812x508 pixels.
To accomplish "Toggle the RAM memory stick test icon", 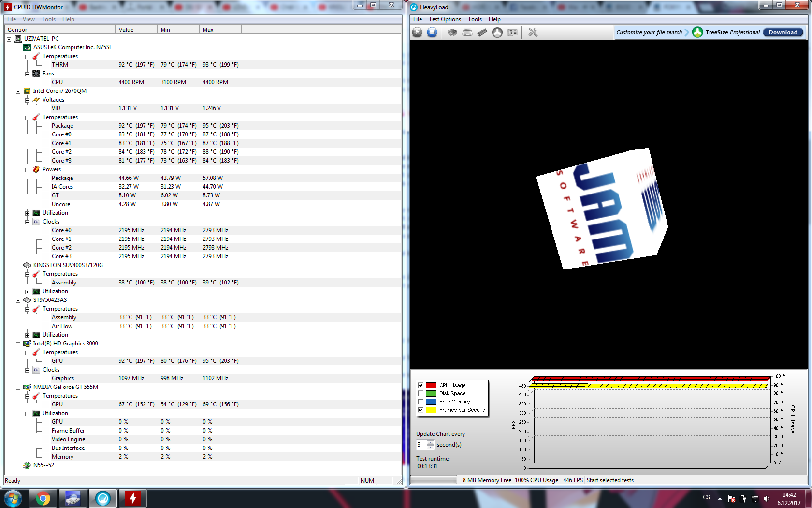I will tap(482, 32).
